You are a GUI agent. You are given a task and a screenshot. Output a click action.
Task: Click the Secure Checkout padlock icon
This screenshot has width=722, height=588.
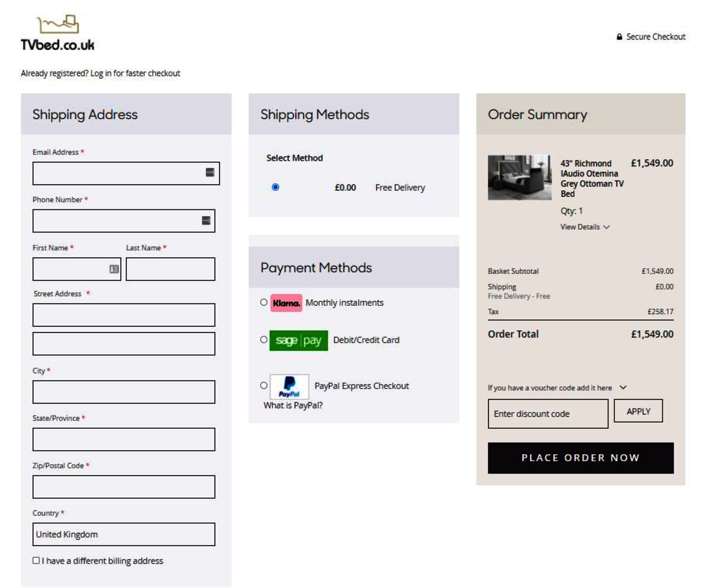pos(619,37)
